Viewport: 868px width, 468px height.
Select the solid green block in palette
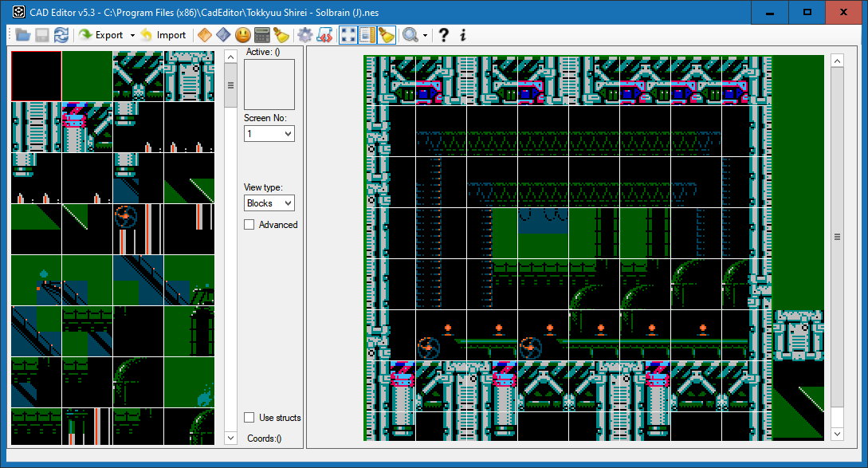(x=88, y=77)
